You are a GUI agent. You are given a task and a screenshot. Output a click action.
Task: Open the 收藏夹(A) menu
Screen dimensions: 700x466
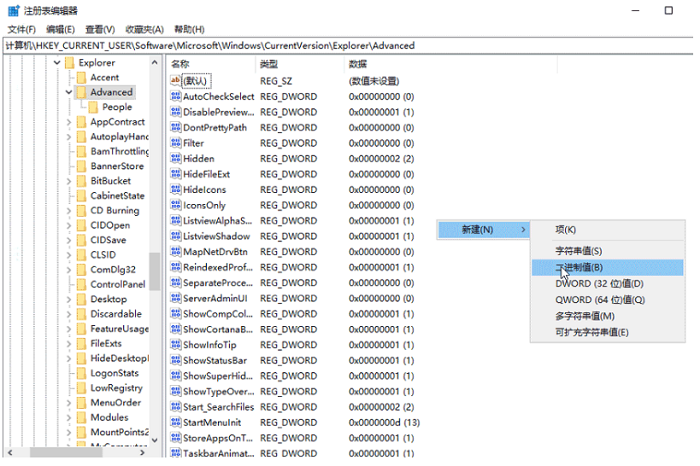click(146, 30)
